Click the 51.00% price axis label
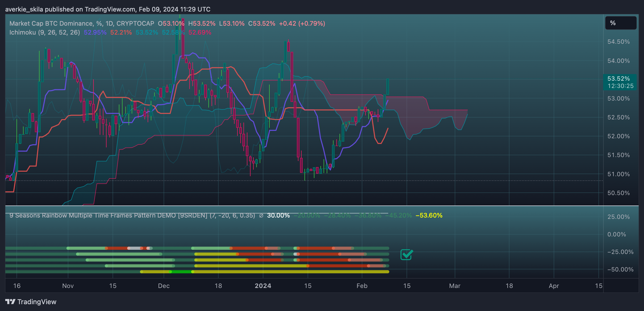Image resolution: width=644 pixels, height=311 pixels. tap(619, 174)
